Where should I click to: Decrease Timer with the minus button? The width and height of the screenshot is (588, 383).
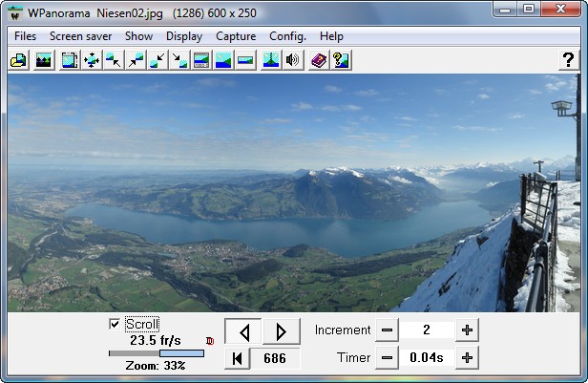pos(387,358)
